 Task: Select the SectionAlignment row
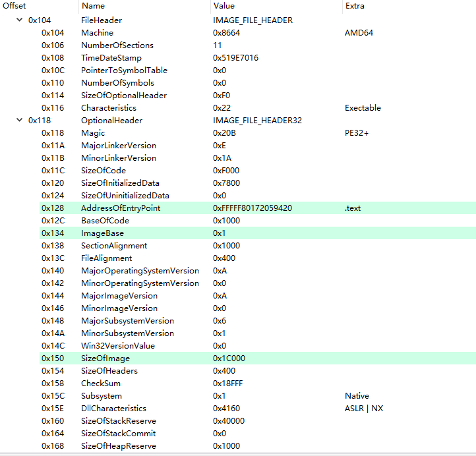point(114,246)
